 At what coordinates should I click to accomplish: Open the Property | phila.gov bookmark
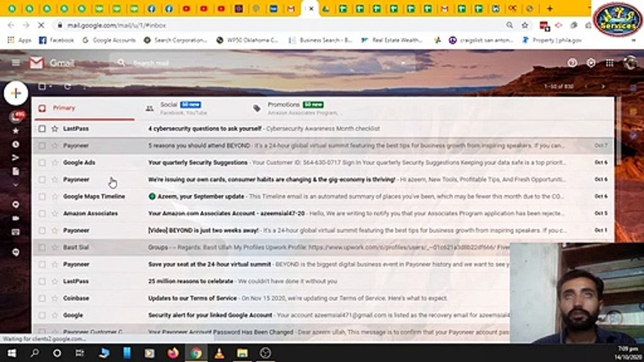(x=552, y=40)
